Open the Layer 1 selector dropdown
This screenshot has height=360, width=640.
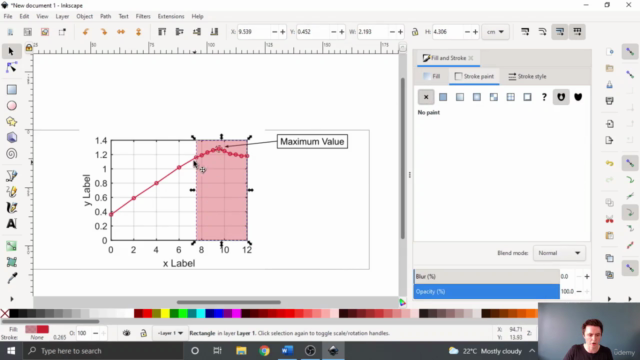pyautogui.click(x=170, y=333)
